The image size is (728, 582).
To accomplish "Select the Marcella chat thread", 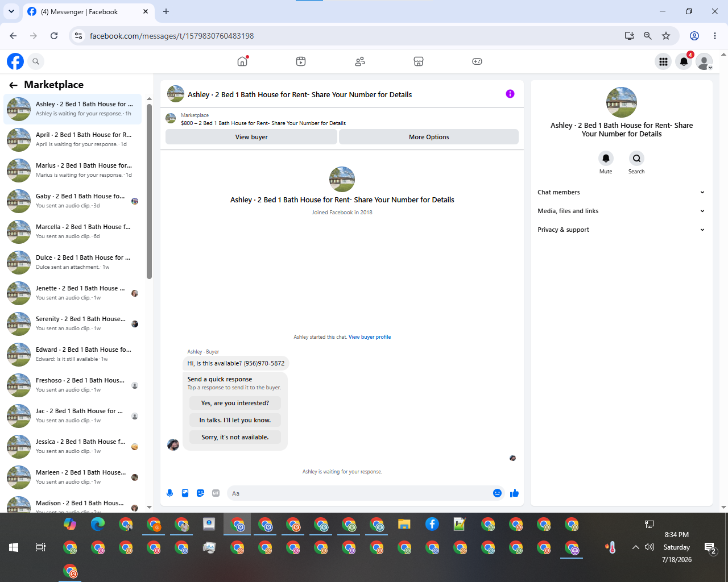I will click(x=73, y=231).
